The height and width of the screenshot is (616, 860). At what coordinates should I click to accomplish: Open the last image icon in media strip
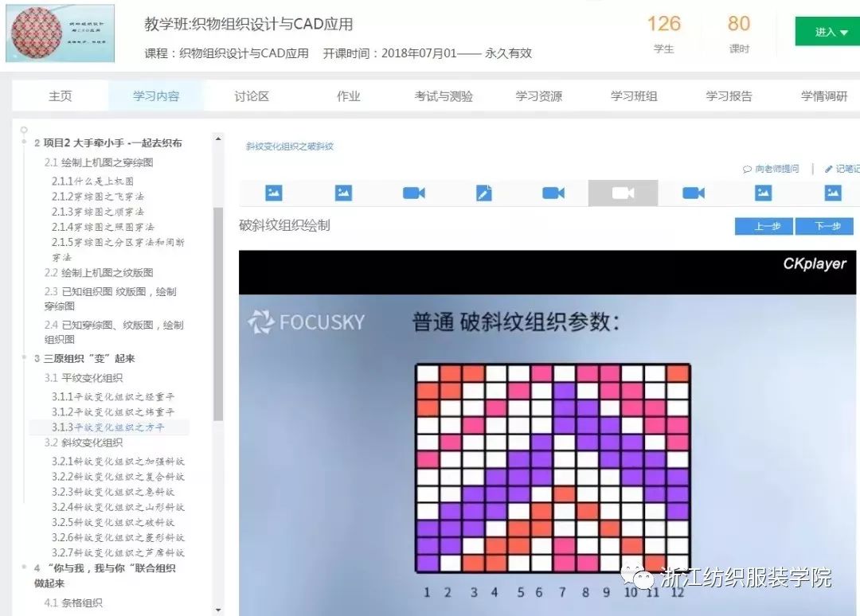click(x=831, y=192)
